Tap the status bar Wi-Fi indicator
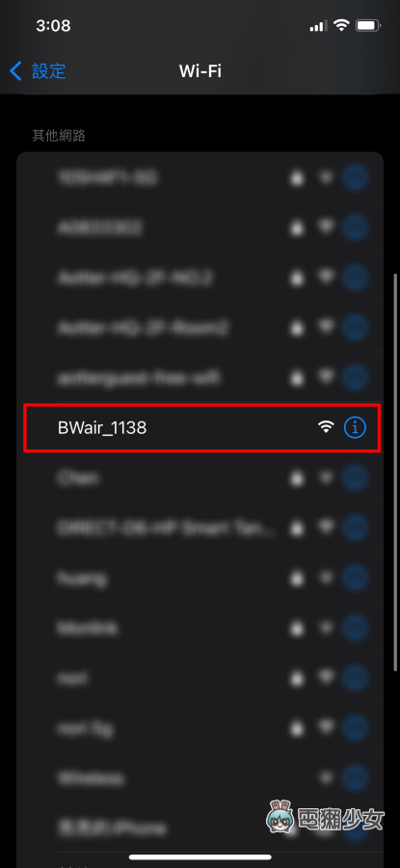Screen dimensions: 400x868 pos(342,25)
